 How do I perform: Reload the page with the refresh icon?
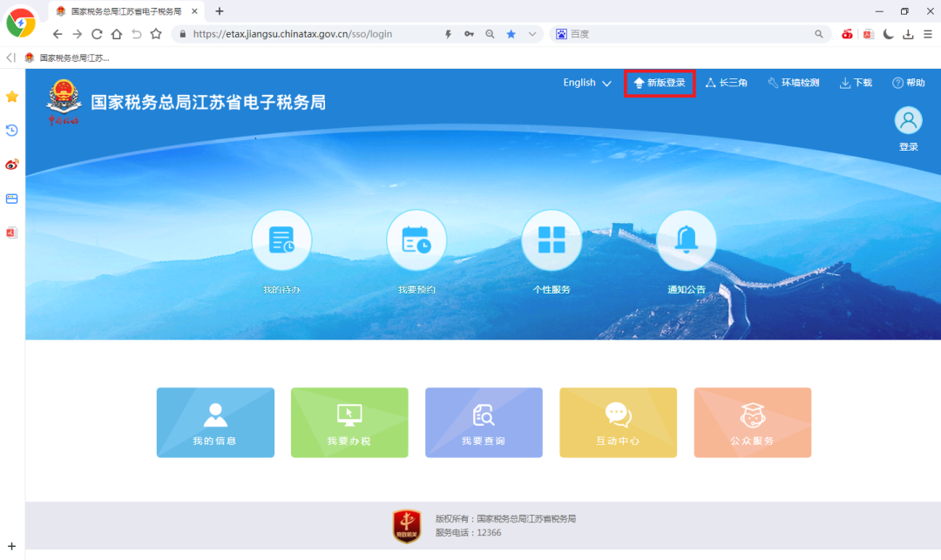pyautogui.click(x=97, y=34)
